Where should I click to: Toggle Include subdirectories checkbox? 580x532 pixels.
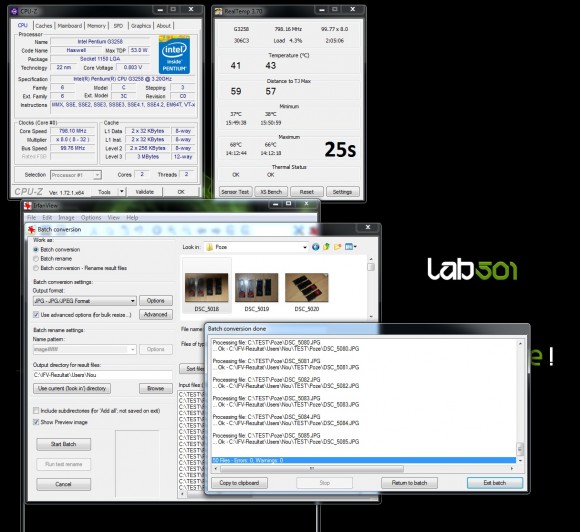[36, 411]
